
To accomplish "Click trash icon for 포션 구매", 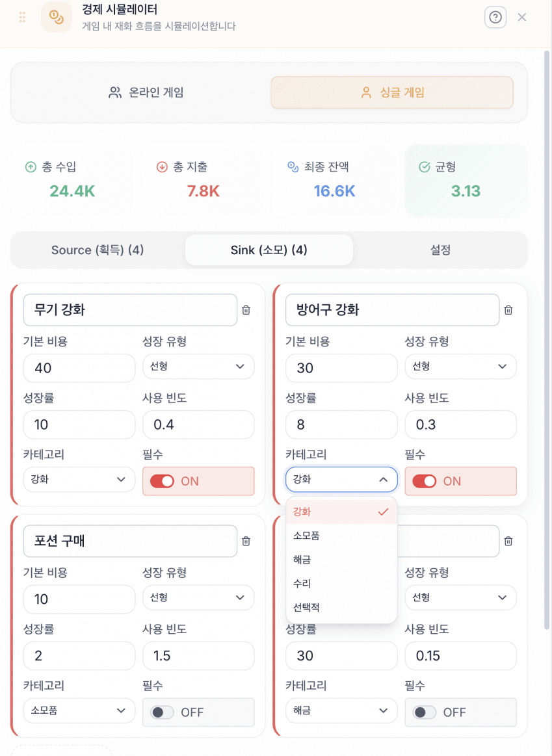I will (246, 541).
